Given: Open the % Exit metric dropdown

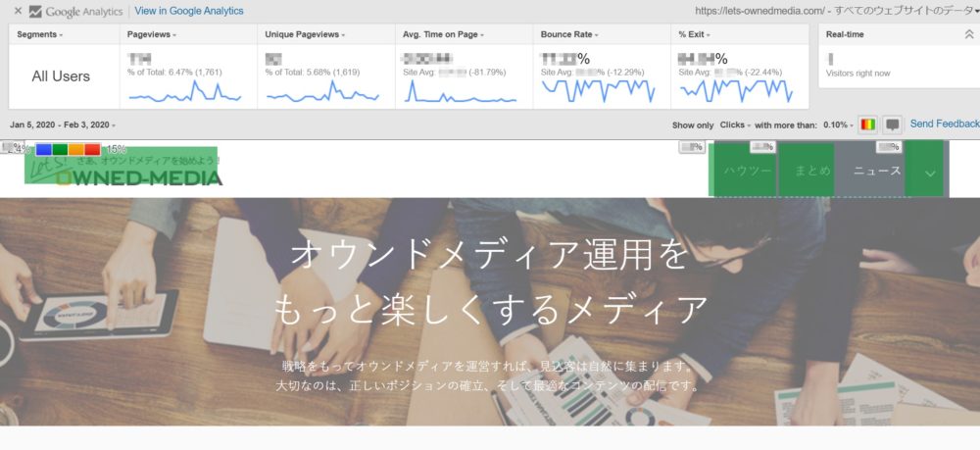Looking at the screenshot, I should 698,34.
